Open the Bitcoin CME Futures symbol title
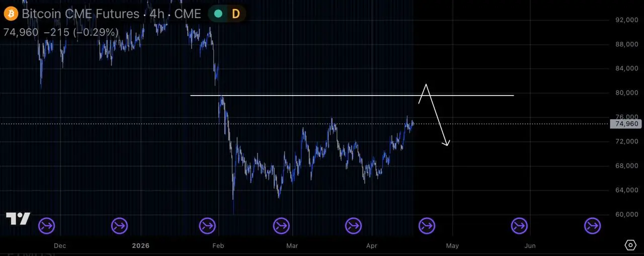644x256 pixels. coord(111,14)
